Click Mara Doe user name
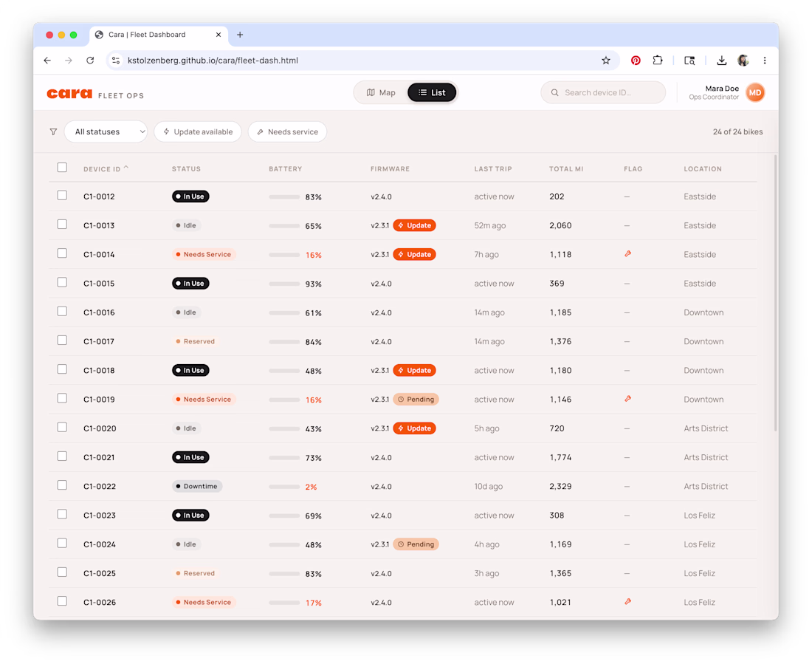The height and width of the screenshot is (664, 812). 722,89
